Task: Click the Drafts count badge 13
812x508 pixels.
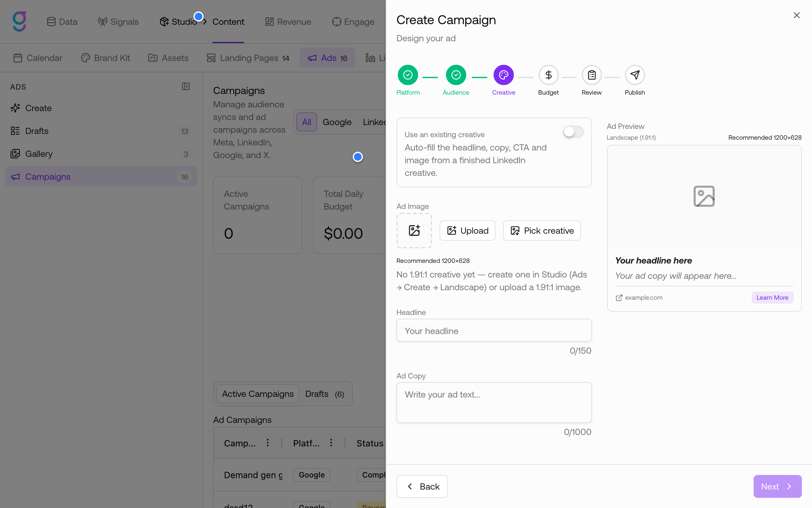Action: pyautogui.click(x=185, y=131)
